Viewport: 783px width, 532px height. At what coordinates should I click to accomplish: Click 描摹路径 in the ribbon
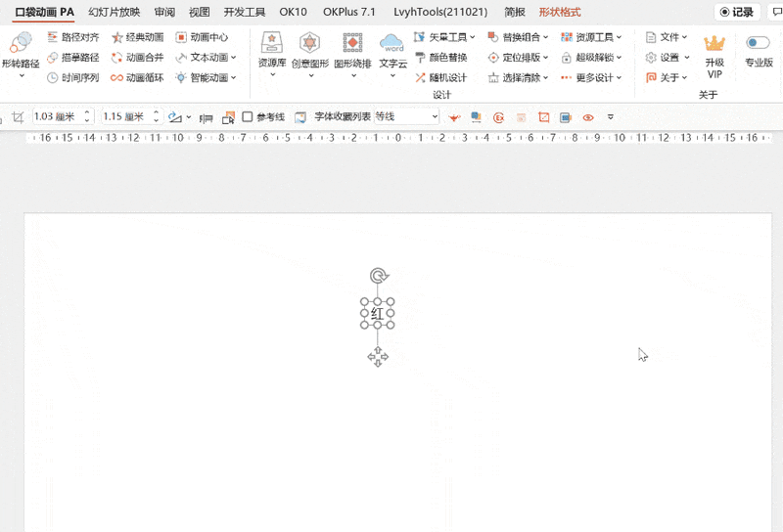72,58
